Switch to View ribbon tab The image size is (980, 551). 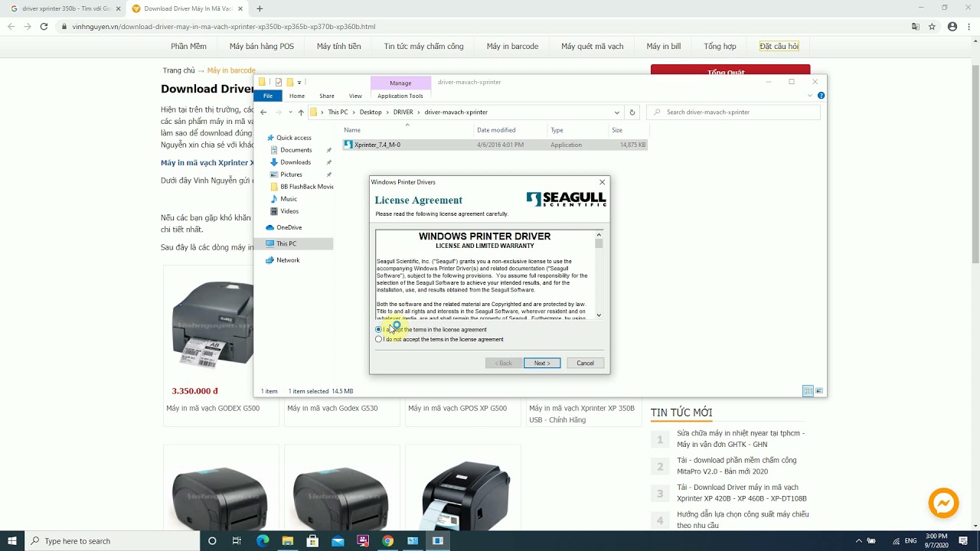pos(355,96)
